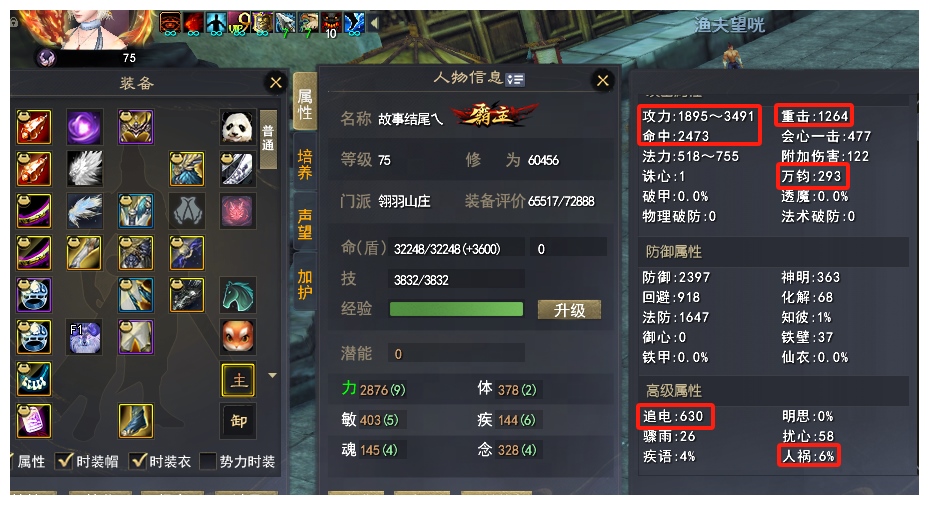Screen dimensions: 929x505
Task: Click the green experience progress bar
Action: point(456,309)
